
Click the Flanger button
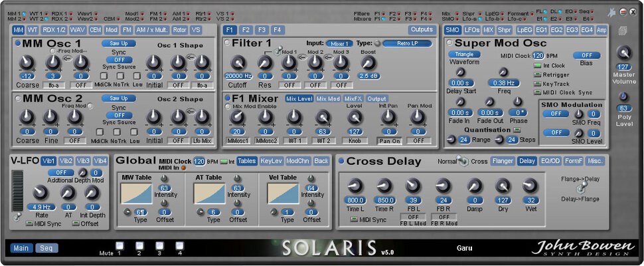(503, 161)
